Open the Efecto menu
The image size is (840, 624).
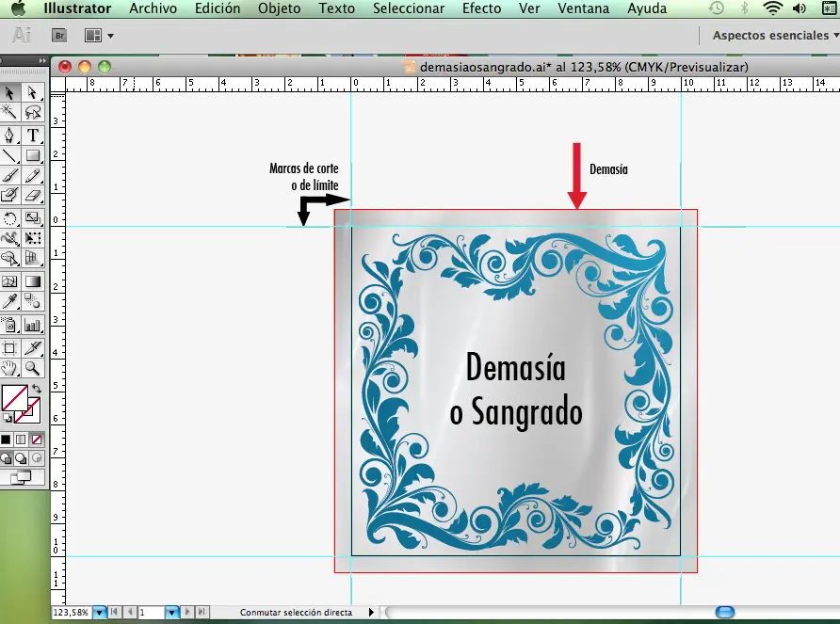pos(481,8)
